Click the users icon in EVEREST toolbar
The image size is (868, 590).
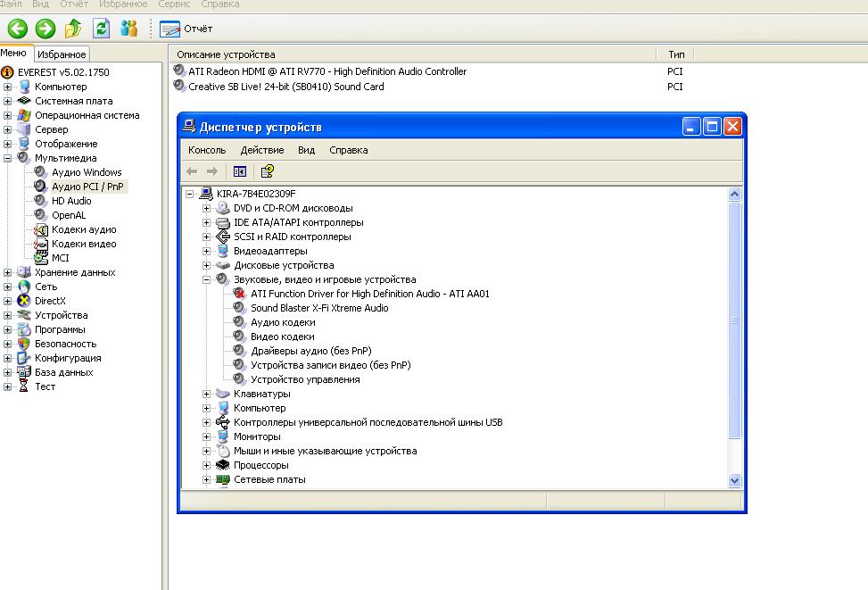(x=129, y=29)
